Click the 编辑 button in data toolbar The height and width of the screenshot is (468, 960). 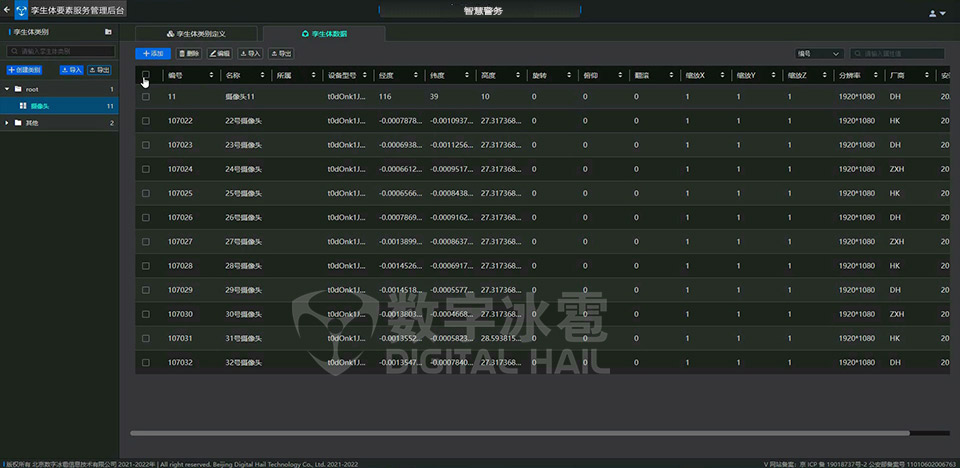point(220,54)
